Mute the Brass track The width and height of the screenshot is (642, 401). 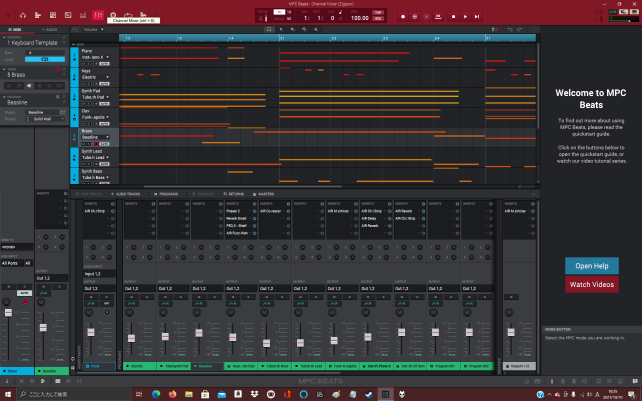pyautogui.click(x=84, y=143)
